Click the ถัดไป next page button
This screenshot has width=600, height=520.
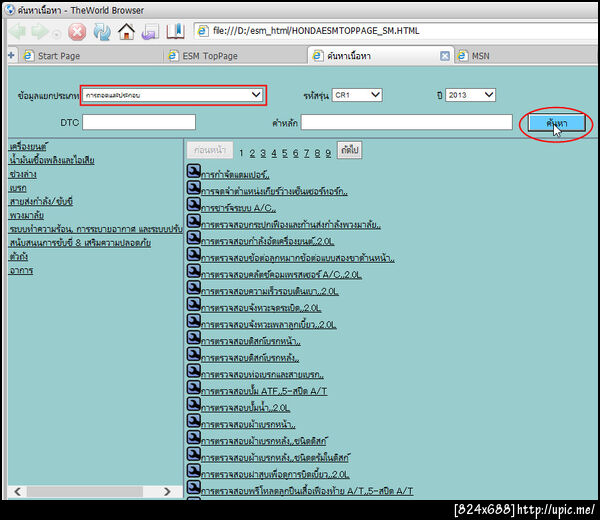click(x=349, y=150)
